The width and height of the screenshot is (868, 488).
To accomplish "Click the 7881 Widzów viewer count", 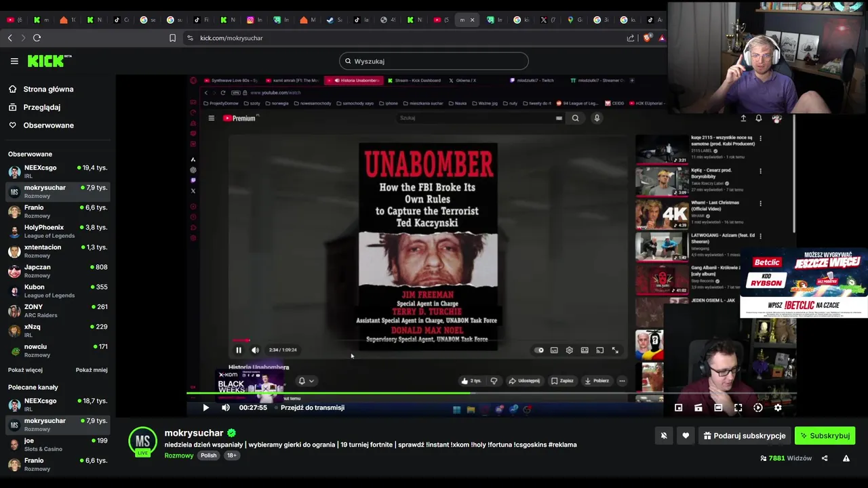I will click(x=786, y=458).
